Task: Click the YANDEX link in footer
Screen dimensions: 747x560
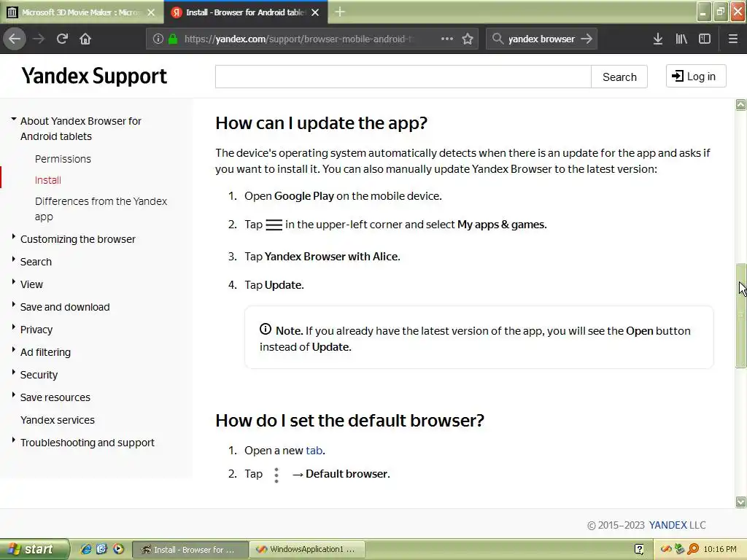Action: pyautogui.click(x=668, y=525)
